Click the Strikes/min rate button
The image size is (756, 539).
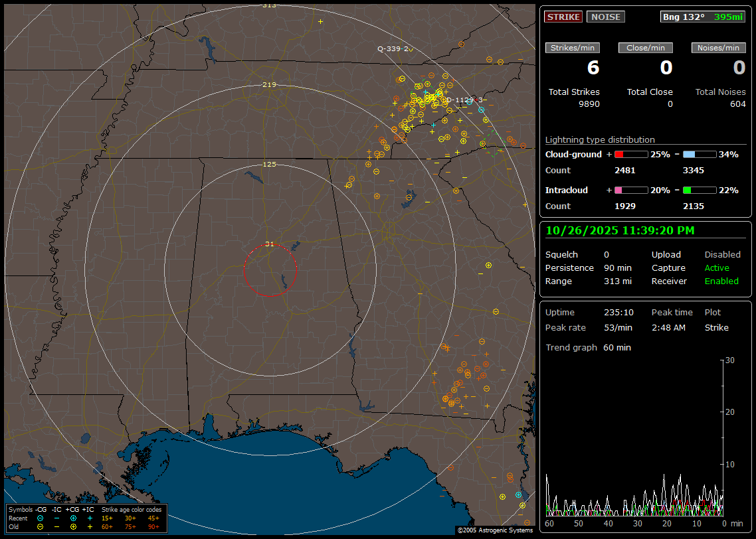point(573,48)
